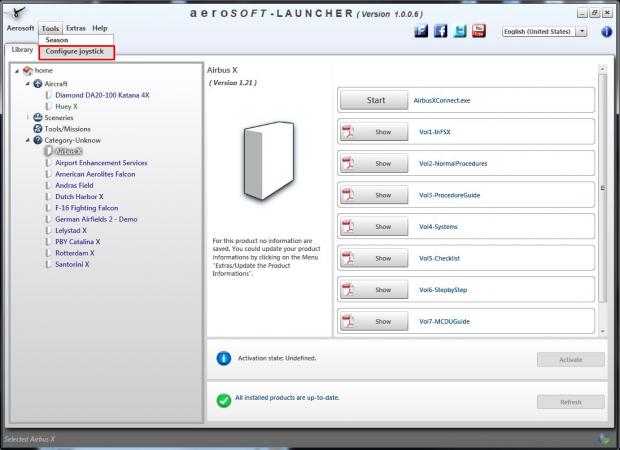Open the Extras menu
Viewport: 620px width, 450px height.
click(x=76, y=28)
